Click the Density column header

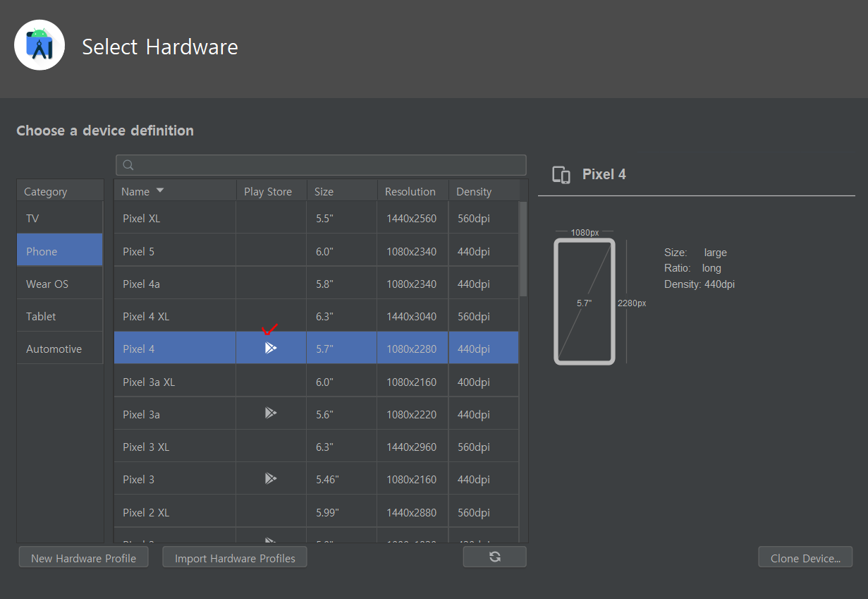point(484,191)
